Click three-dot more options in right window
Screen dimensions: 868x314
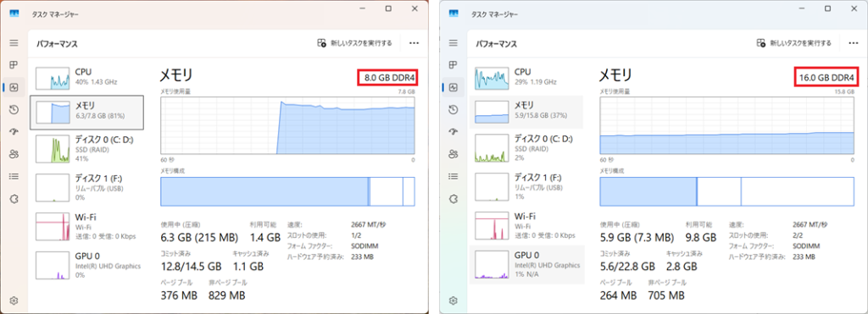(x=853, y=42)
